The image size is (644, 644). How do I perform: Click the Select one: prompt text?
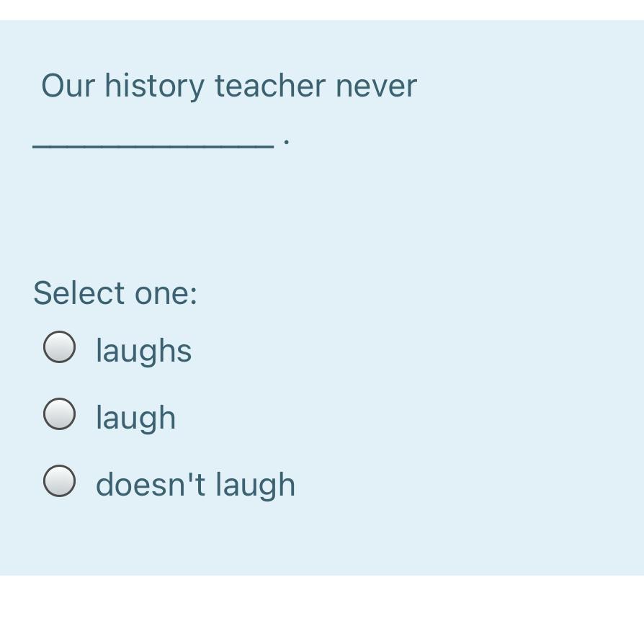pyautogui.click(x=115, y=293)
